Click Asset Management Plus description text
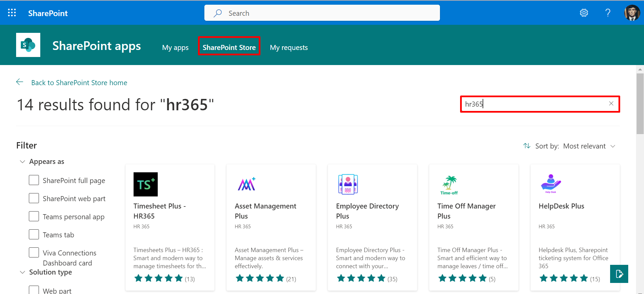Viewport: 644px width, 294px height. 269,258
